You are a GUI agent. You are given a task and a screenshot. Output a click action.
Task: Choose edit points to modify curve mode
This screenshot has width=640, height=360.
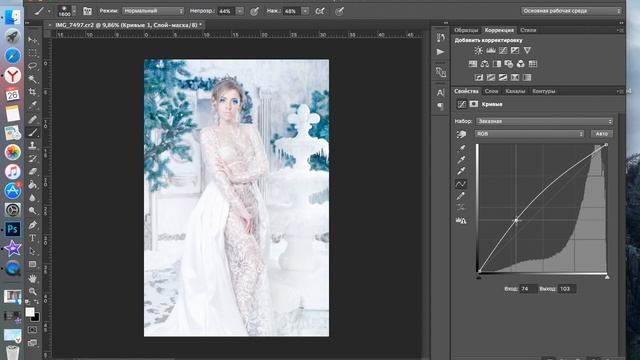[461, 184]
